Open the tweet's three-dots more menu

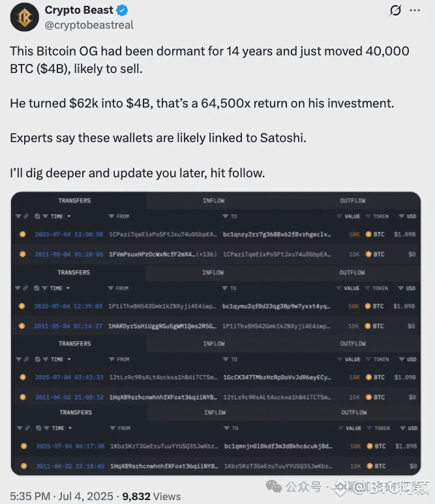(x=415, y=10)
